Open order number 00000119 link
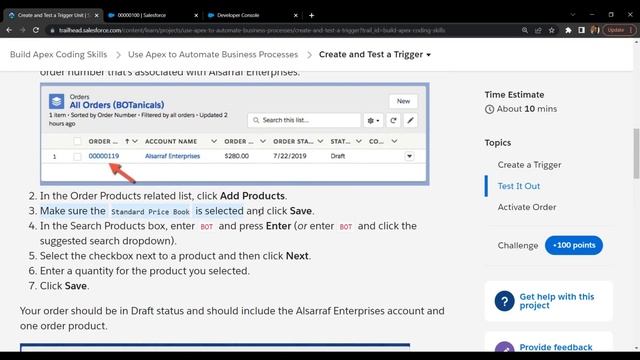 (x=104, y=156)
